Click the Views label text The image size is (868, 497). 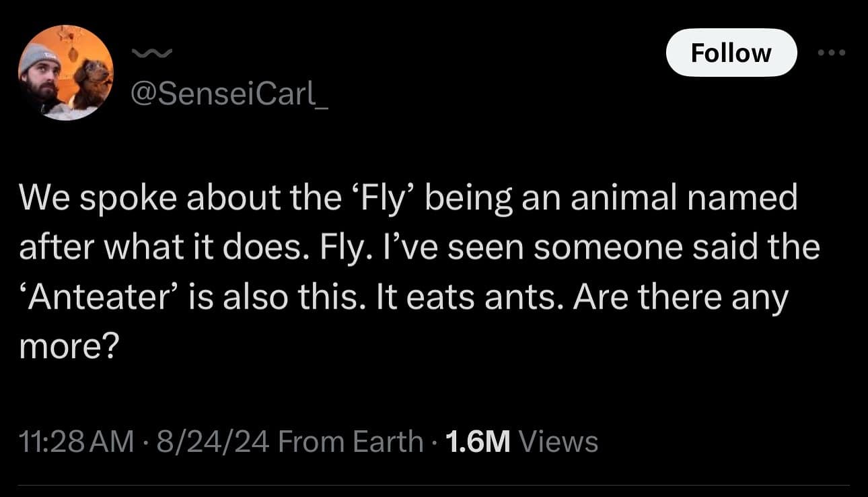tap(559, 442)
